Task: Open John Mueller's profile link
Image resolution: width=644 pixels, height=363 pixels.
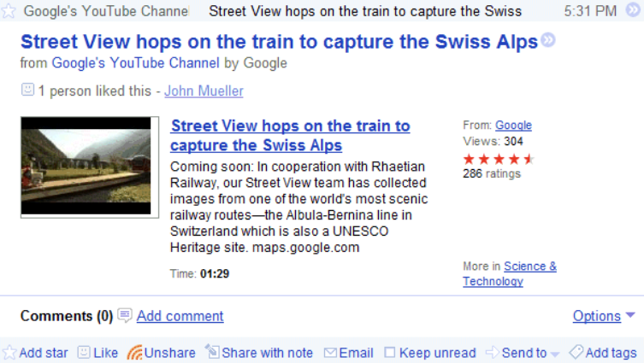Action: click(x=204, y=91)
